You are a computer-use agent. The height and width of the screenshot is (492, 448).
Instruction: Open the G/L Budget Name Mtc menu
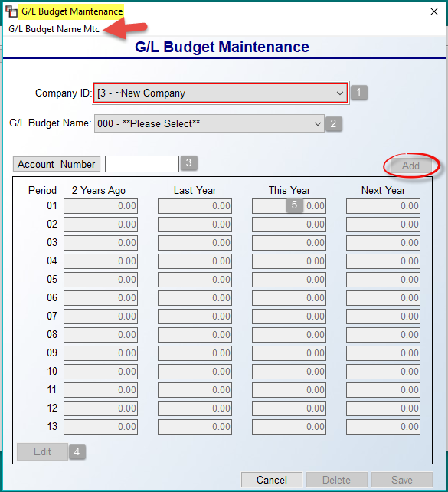point(54,29)
